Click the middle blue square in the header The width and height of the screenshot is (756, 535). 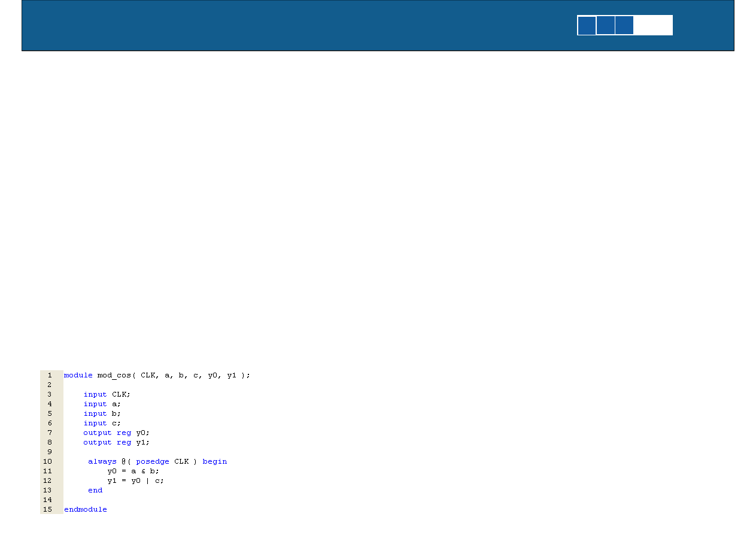(x=606, y=26)
